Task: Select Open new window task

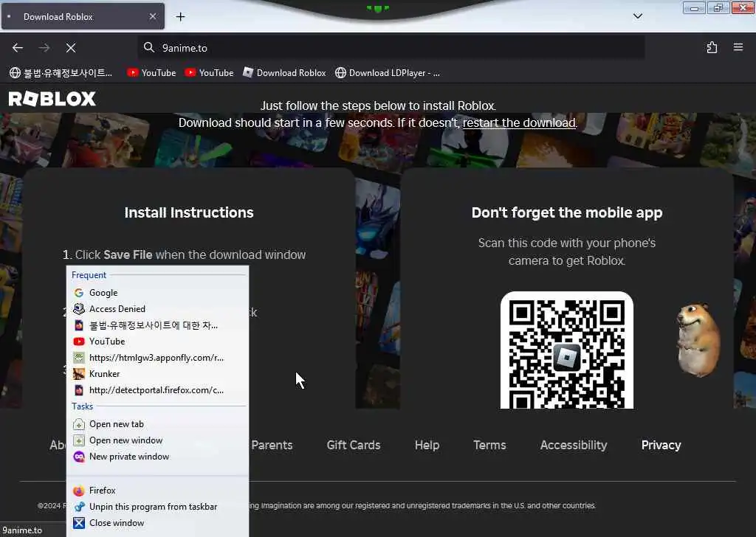Action: [x=158, y=440]
